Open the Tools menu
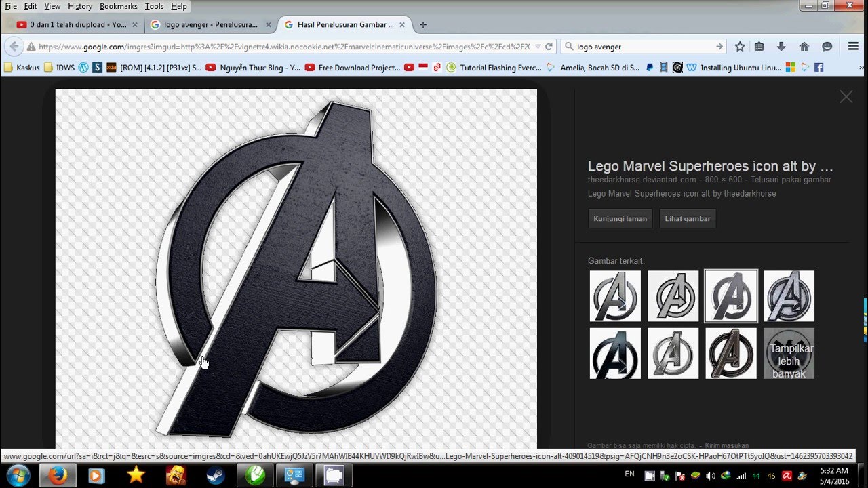 click(x=154, y=6)
